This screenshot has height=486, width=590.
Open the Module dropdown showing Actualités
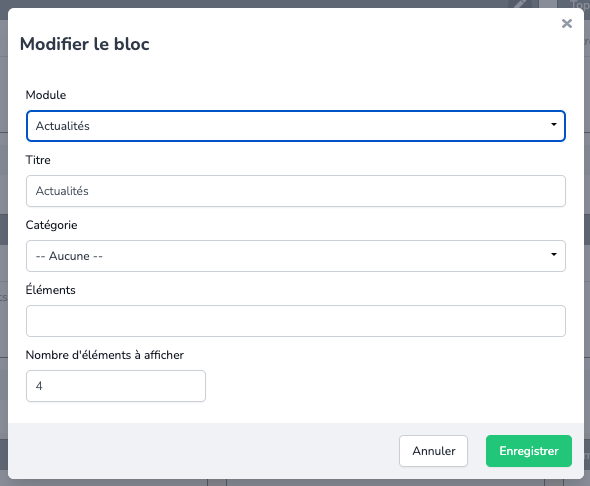coord(296,126)
